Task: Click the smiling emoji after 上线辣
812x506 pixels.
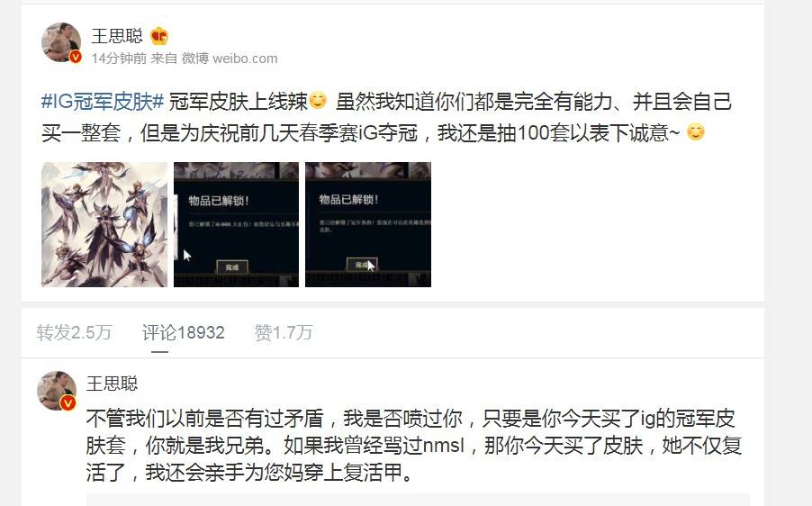Action: coord(318,100)
